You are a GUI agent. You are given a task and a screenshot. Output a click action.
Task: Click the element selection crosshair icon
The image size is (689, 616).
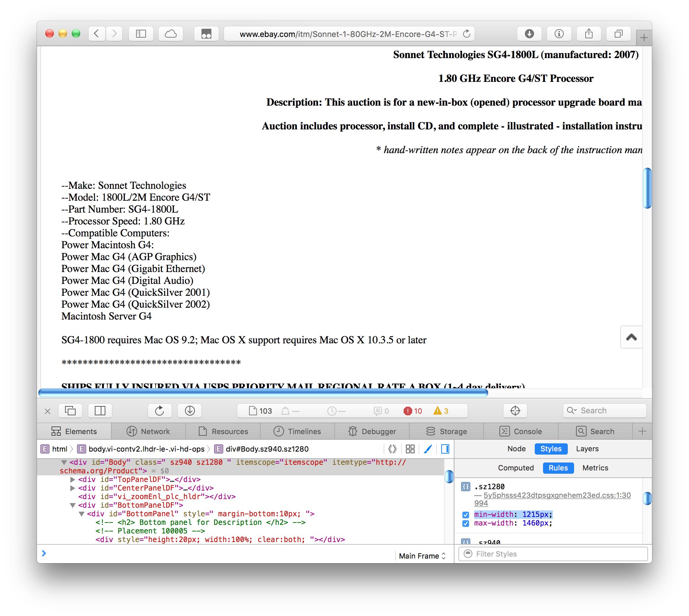515,411
